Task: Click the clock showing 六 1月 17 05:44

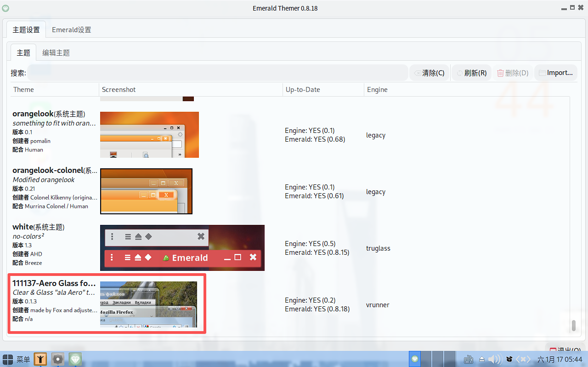Action: click(x=560, y=359)
